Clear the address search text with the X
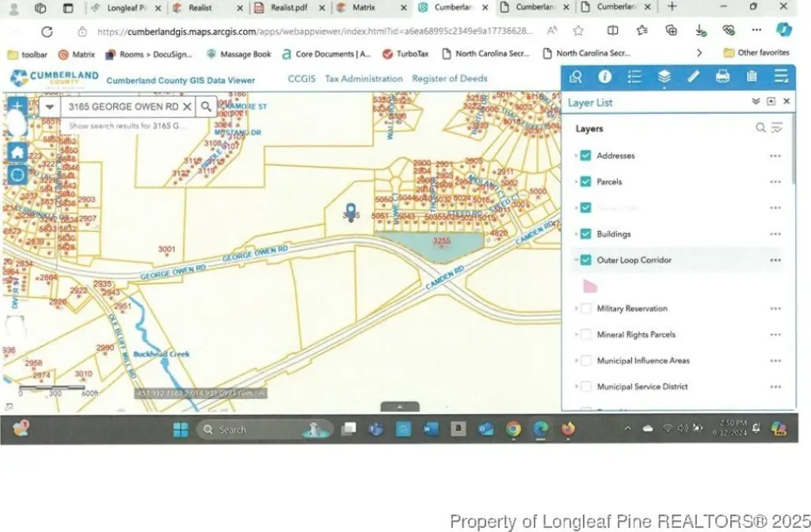 (187, 107)
